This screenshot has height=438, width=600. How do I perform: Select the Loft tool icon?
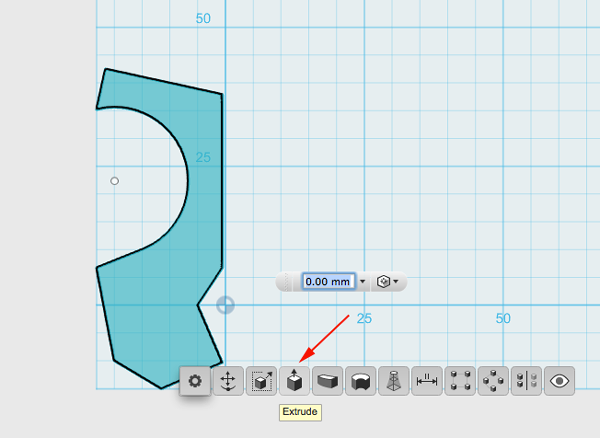394,381
